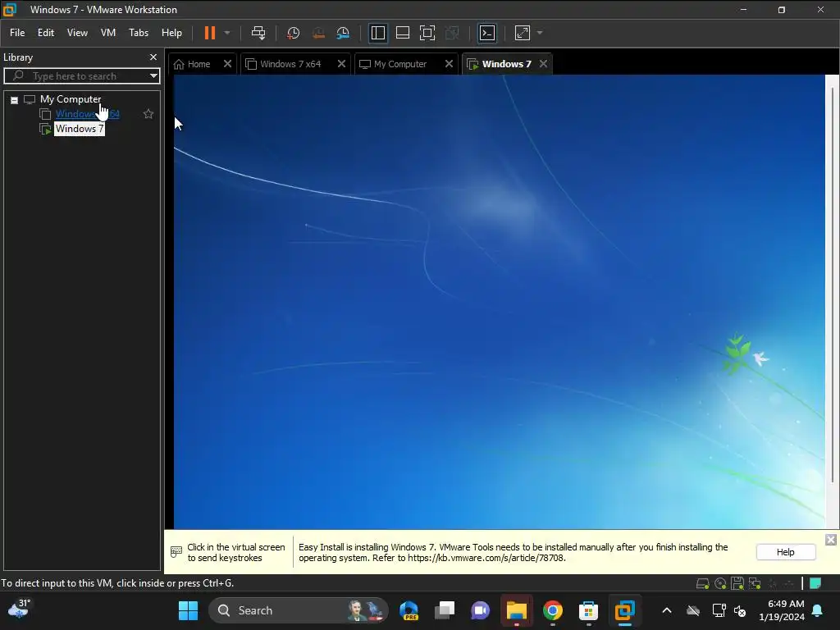Toggle the Library sidebar view icon
The height and width of the screenshot is (630, 840).
click(377, 33)
